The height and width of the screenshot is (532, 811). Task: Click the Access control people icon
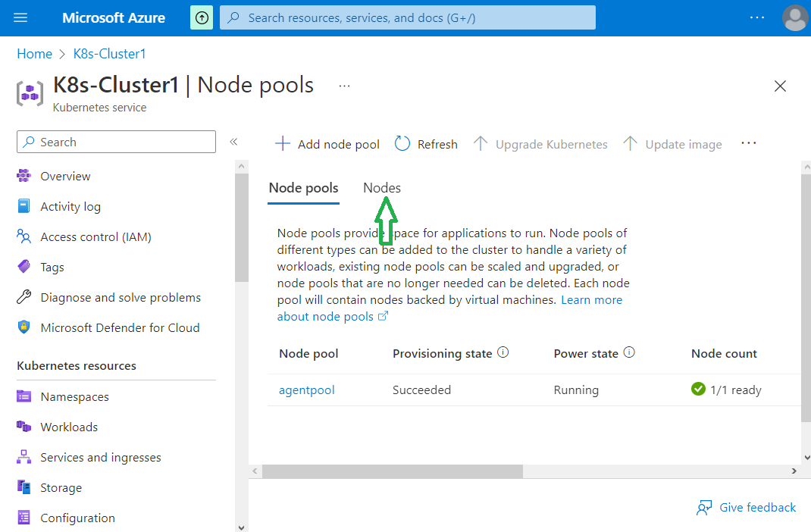[23, 236]
